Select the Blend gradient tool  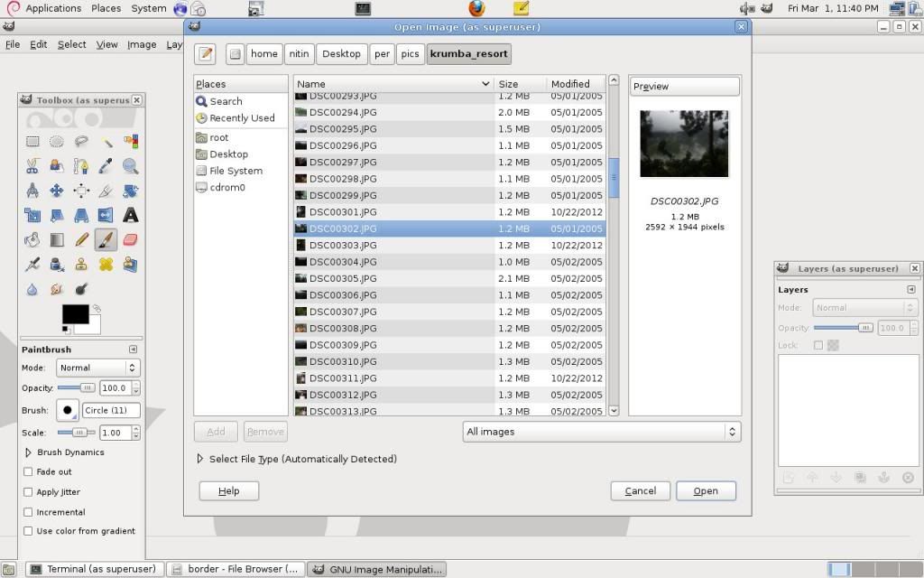[57, 240]
